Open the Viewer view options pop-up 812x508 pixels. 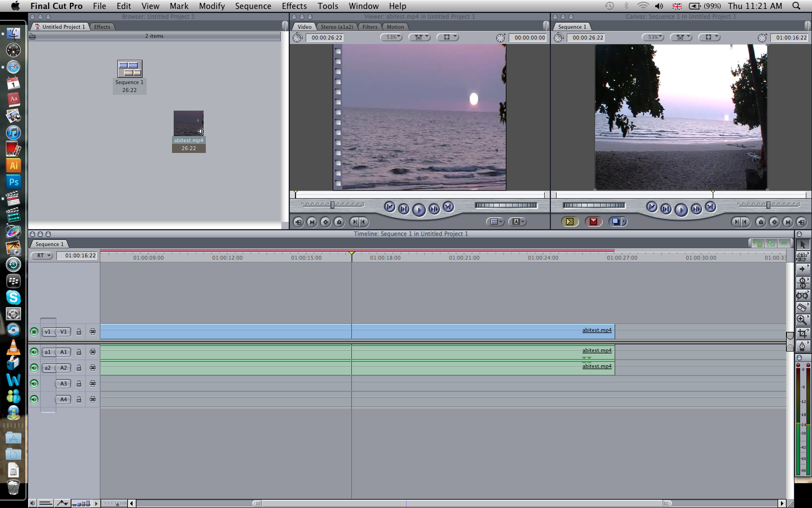pyautogui.click(x=447, y=37)
